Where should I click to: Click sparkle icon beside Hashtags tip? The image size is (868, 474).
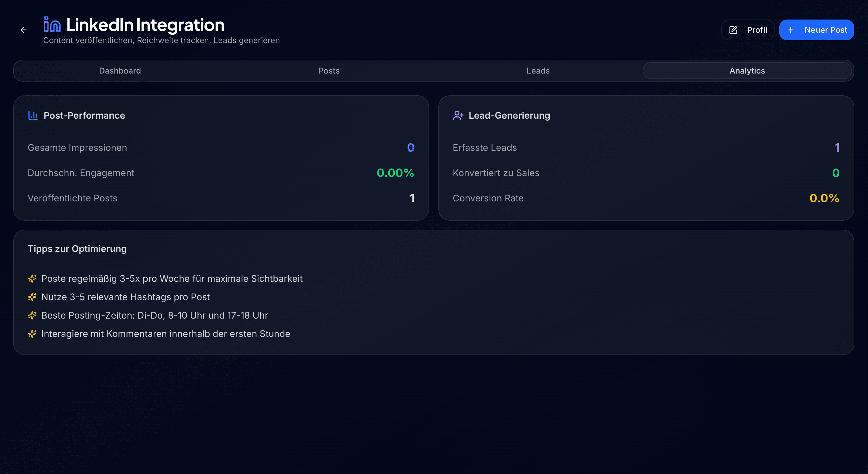(x=32, y=297)
